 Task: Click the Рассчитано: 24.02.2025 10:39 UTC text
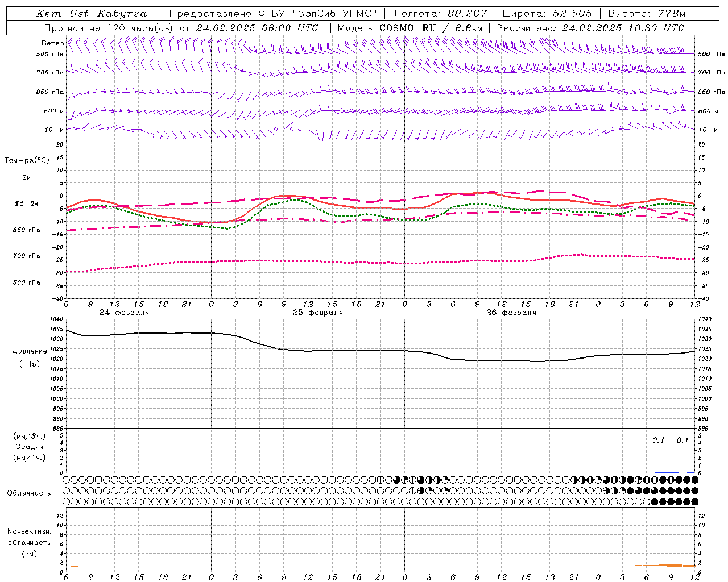[590, 28]
